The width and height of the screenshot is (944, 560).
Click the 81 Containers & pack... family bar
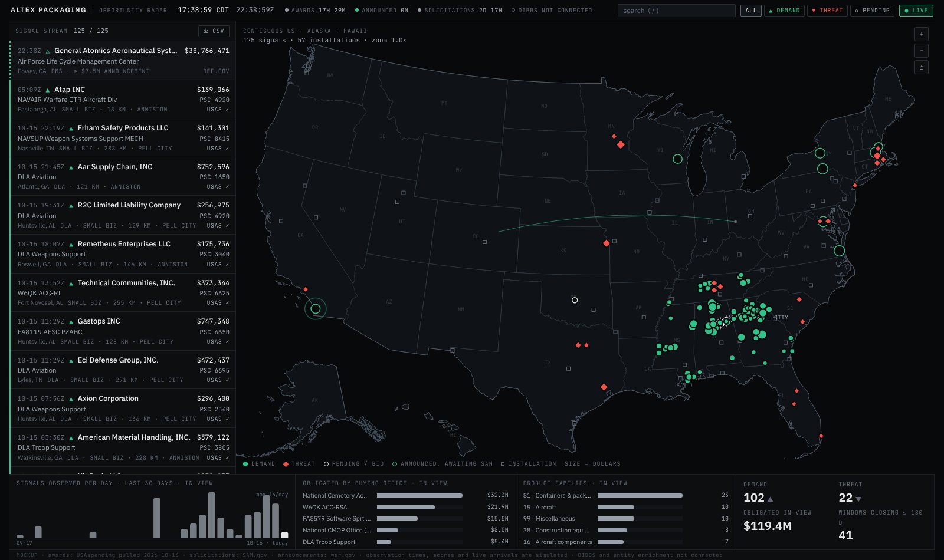pos(640,496)
